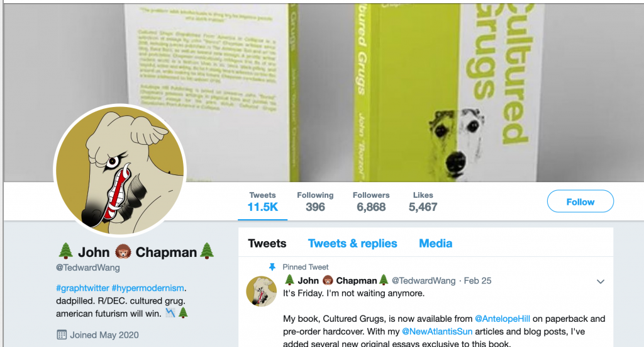Image resolution: width=644 pixels, height=347 pixels.
Task: Open the #hypermodernism hashtag link
Action: click(148, 288)
